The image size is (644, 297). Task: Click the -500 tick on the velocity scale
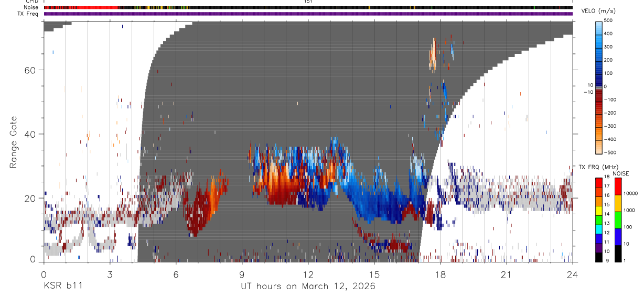[611, 152]
